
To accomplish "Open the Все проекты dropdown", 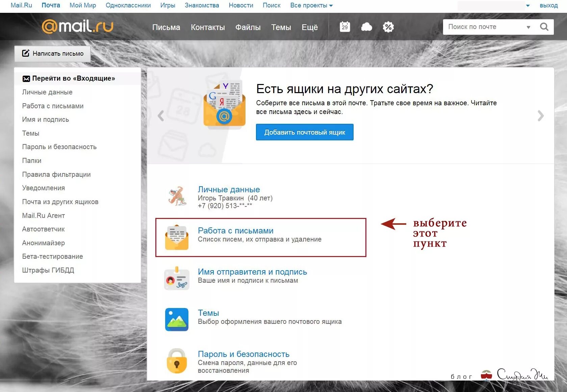I will (311, 5).
